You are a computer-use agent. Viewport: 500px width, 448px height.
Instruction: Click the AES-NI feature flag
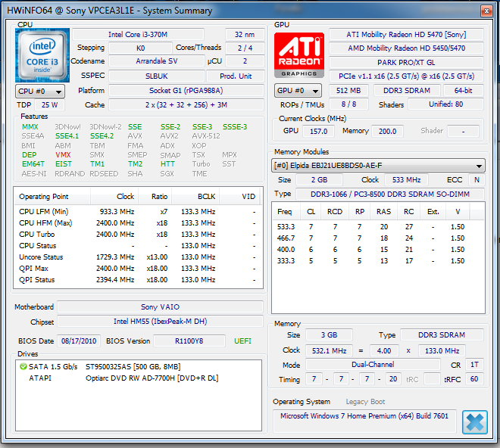pos(34,174)
